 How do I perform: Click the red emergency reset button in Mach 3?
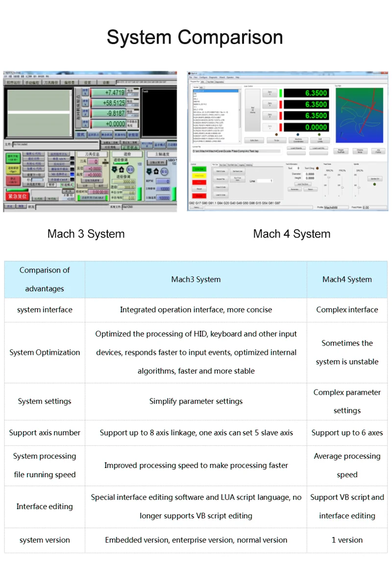[18, 196]
